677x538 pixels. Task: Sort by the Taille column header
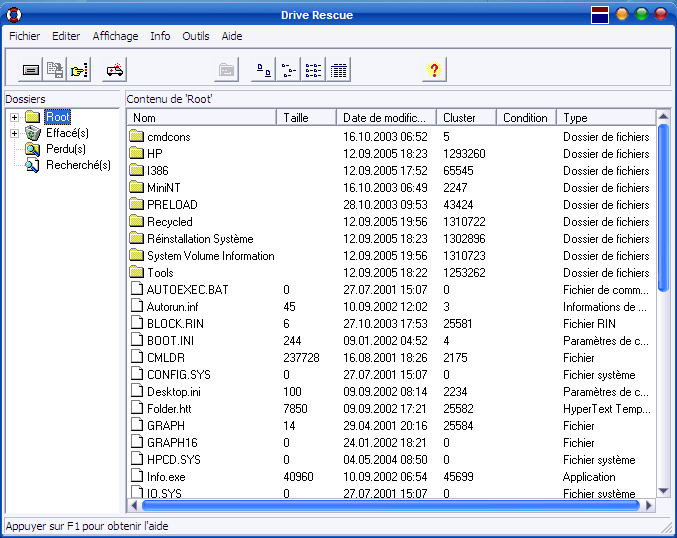pyautogui.click(x=306, y=117)
